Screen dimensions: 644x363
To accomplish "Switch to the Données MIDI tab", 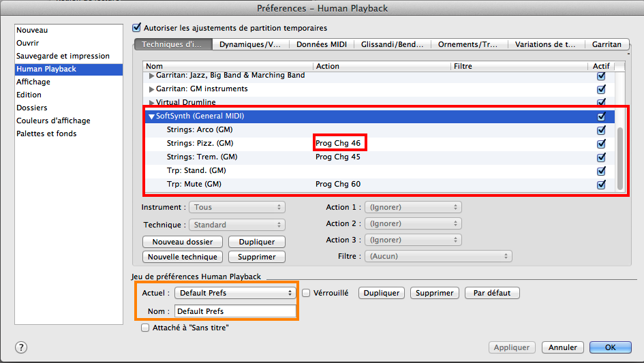I will click(x=322, y=44).
